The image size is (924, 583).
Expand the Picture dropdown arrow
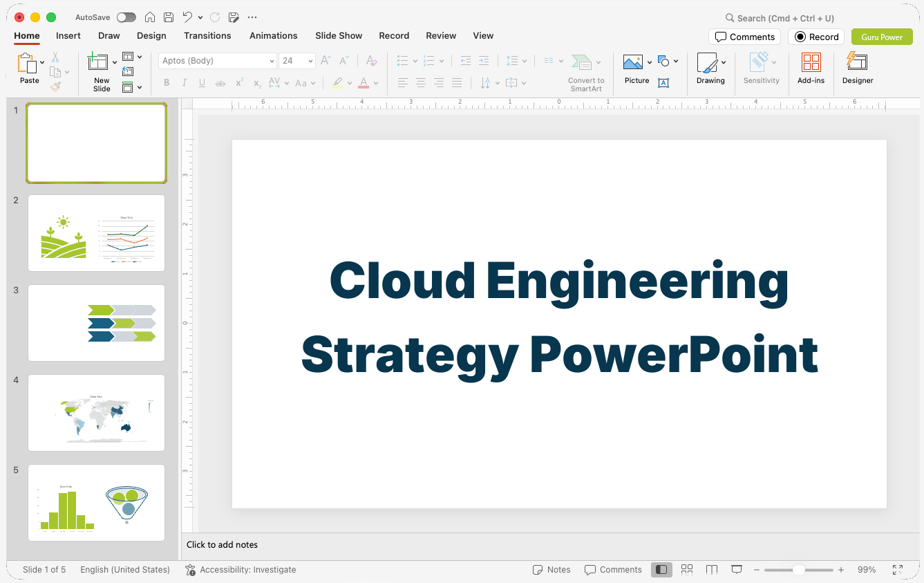point(650,62)
